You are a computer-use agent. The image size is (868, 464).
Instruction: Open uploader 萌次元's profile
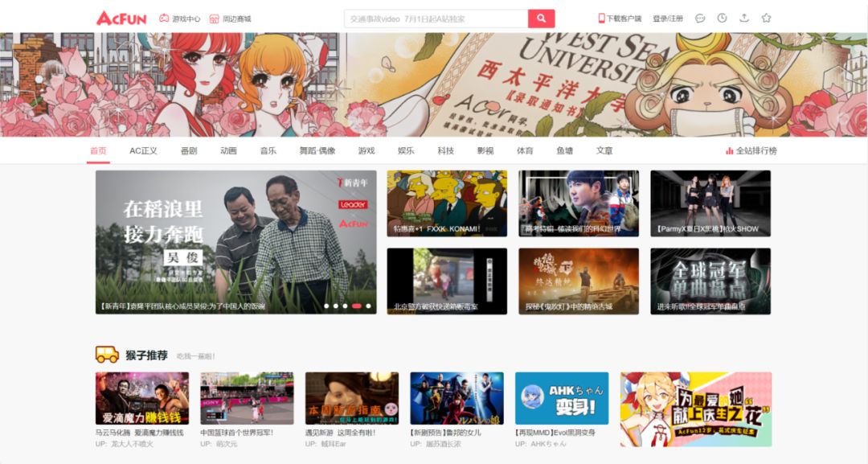click(227, 444)
